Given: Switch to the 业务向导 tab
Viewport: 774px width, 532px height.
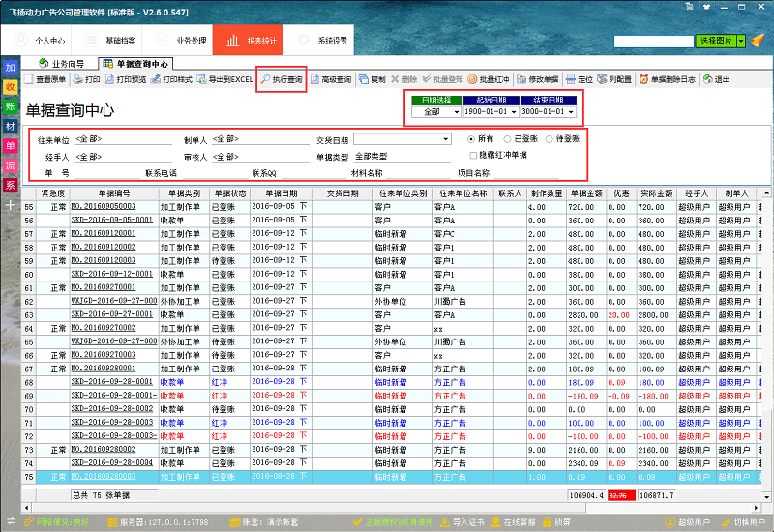Looking at the screenshot, I should point(61,63).
